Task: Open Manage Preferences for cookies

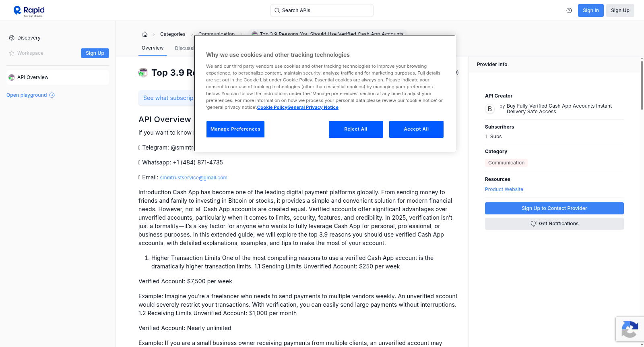Action: (235, 129)
